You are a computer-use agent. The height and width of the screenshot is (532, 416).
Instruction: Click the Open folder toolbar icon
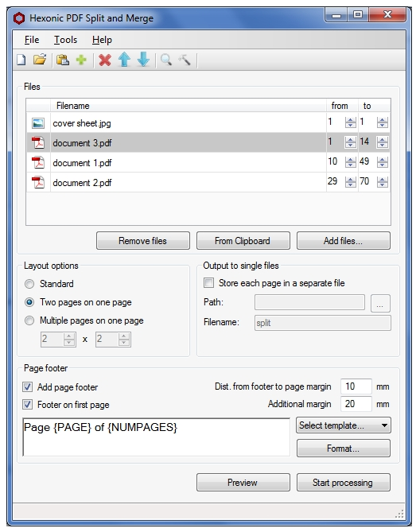click(x=40, y=60)
